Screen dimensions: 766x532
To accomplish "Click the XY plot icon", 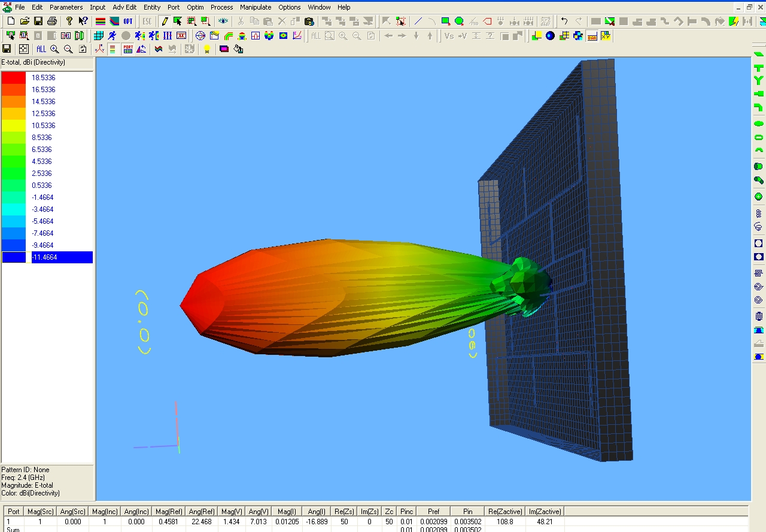I will (x=606, y=35).
